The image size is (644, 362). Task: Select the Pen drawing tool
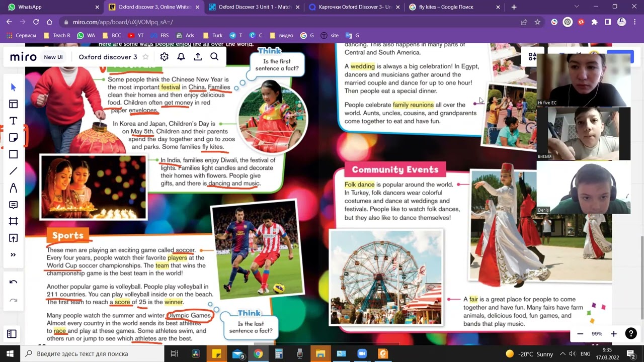tap(14, 188)
